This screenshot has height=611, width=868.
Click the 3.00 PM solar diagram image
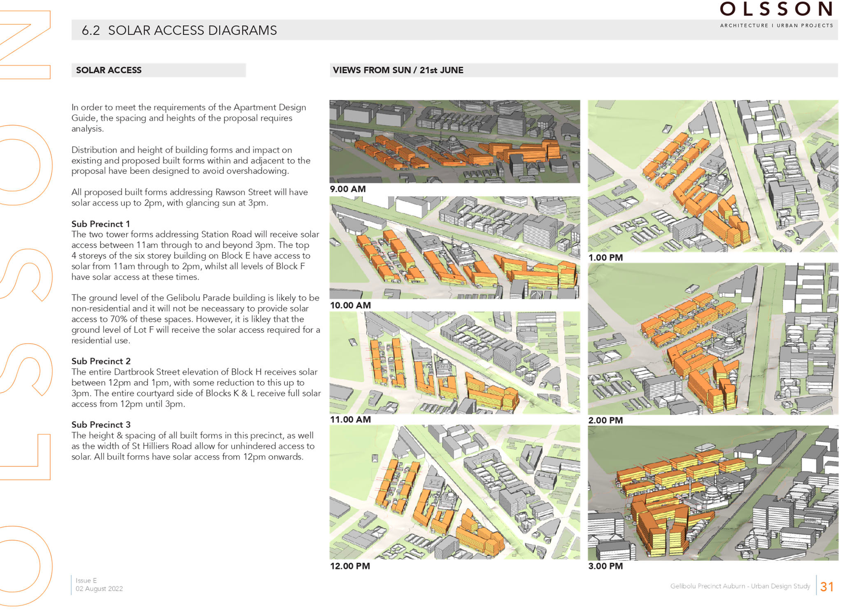click(x=713, y=493)
